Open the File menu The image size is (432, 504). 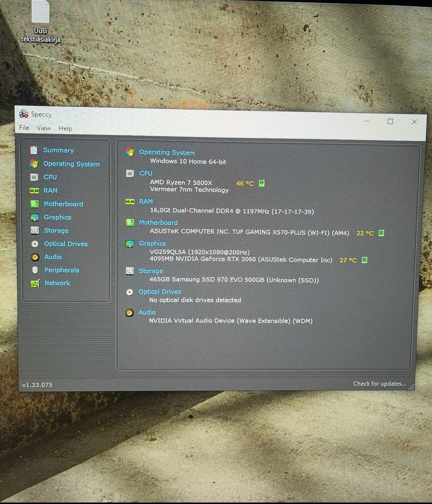click(24, 127)
